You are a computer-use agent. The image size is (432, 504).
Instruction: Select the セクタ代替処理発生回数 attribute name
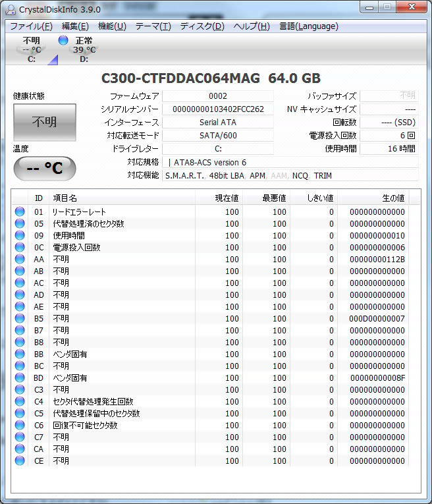[x=93, y=401]
